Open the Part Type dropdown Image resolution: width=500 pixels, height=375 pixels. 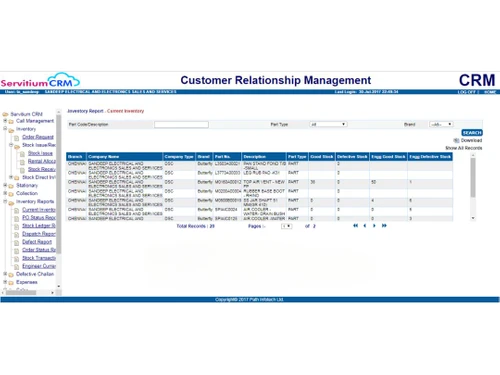coord(328,124)
